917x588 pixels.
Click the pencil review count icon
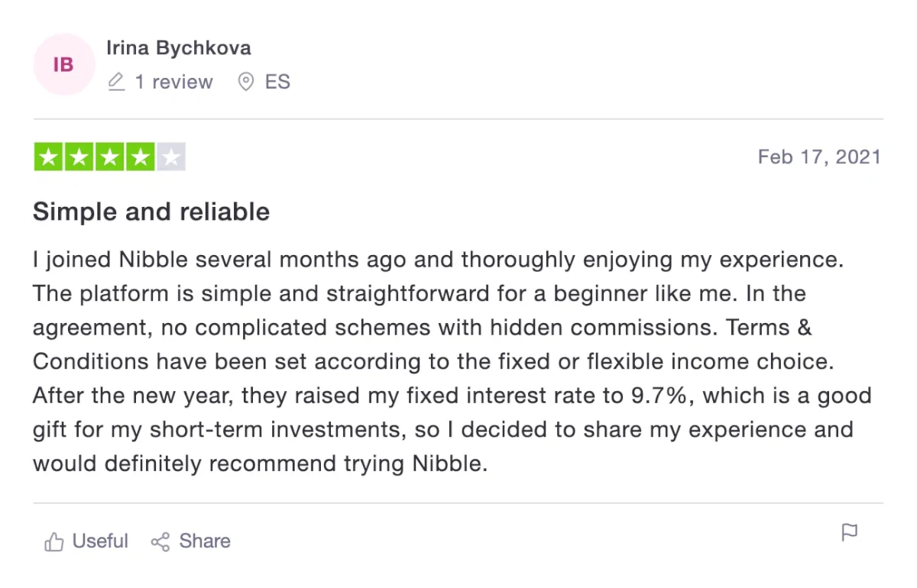coord(116,82)
